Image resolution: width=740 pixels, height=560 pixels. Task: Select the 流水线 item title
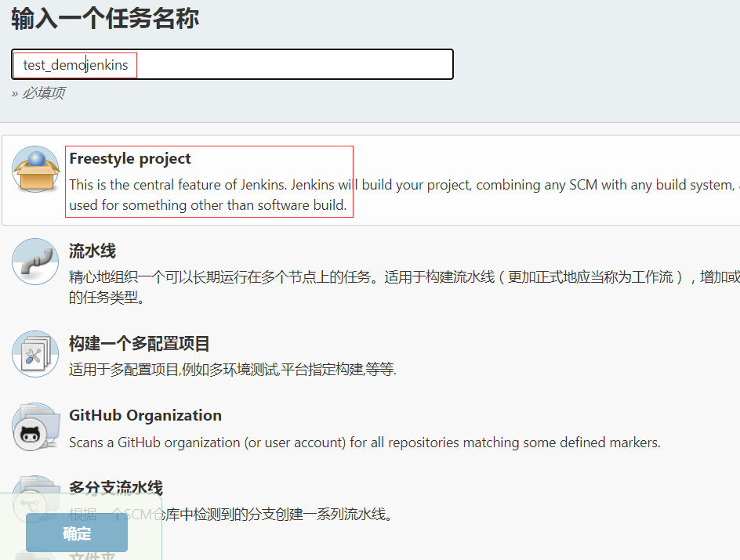[92, 251]
